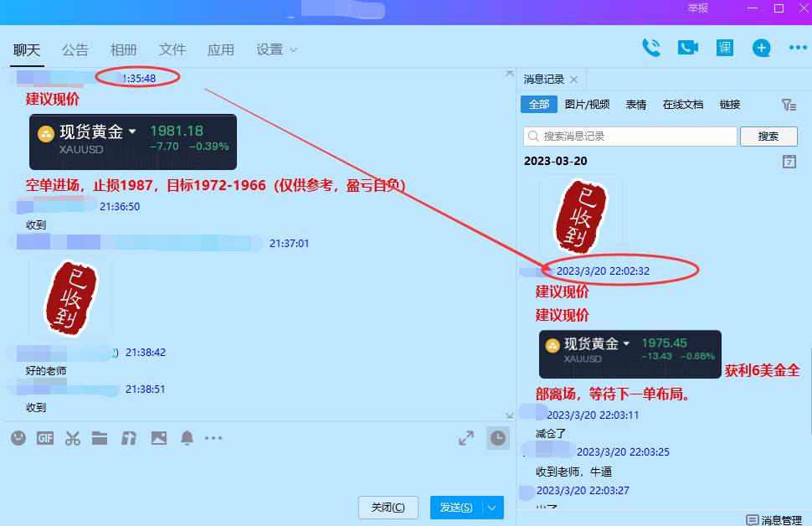The height and width of the screenshot is (526, 812).
Task: Open the 1981.18 gold price image
Action: (133, 142)
